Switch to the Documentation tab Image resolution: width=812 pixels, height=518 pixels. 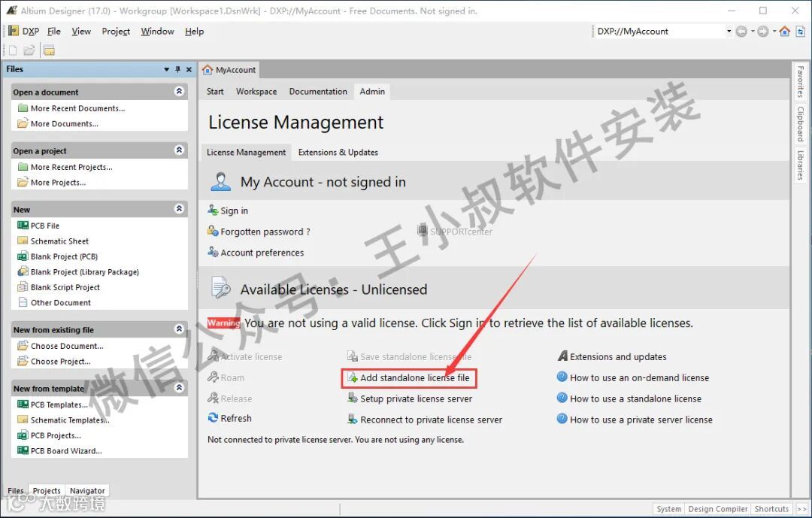[x=318, y=92]
